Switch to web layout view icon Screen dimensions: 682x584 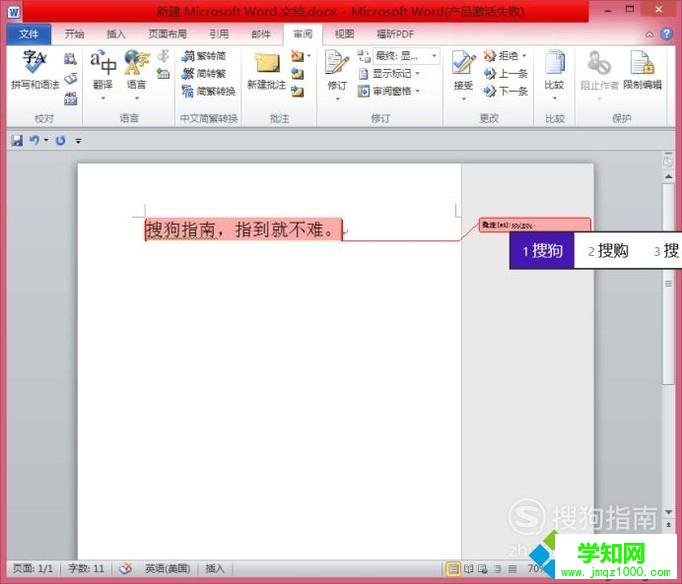[x=483, y=568]
